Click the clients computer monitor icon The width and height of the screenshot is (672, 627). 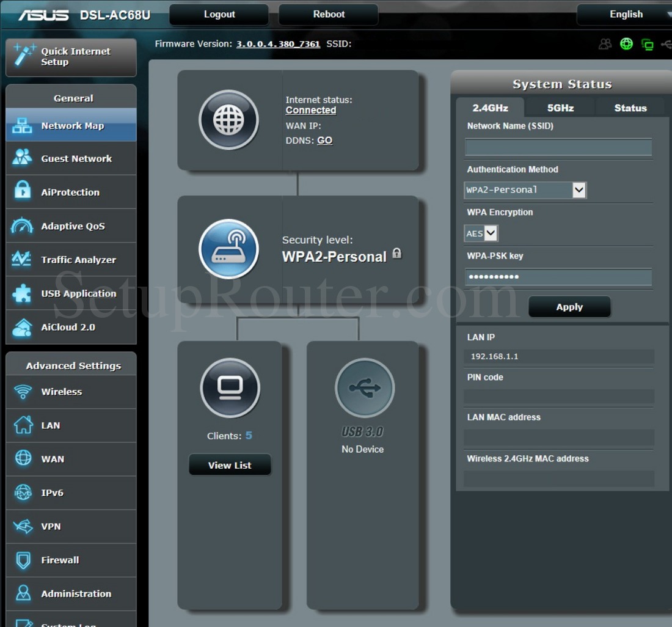click(x=230, y=388)
